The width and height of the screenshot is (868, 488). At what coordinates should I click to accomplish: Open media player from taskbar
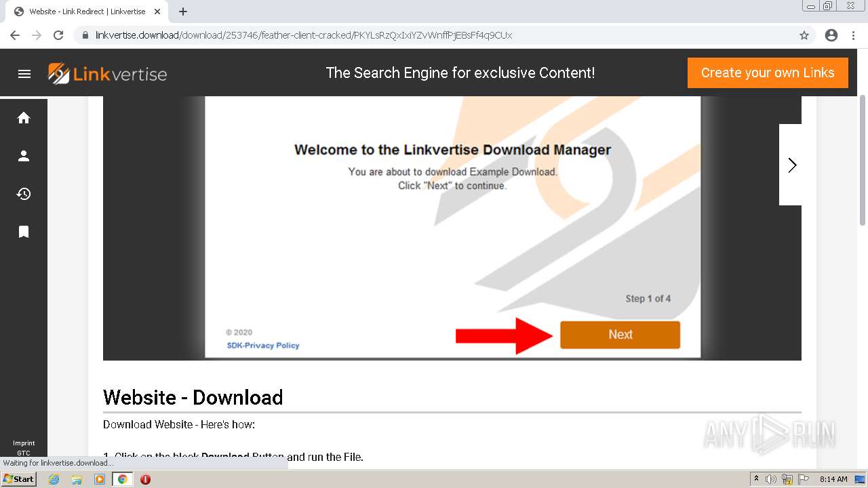pyautogui.click(x=100, y=479)
